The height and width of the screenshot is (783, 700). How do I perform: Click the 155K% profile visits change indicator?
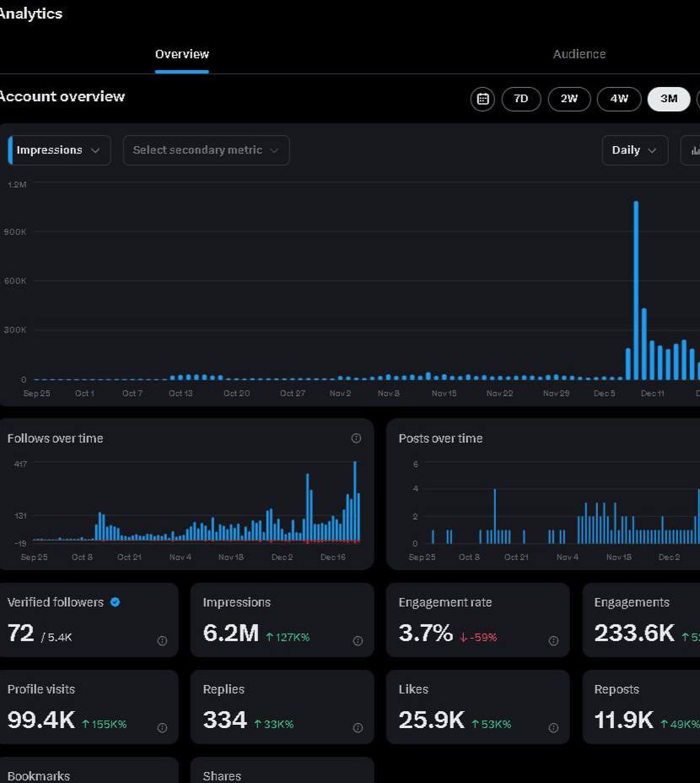click(105, 724)
